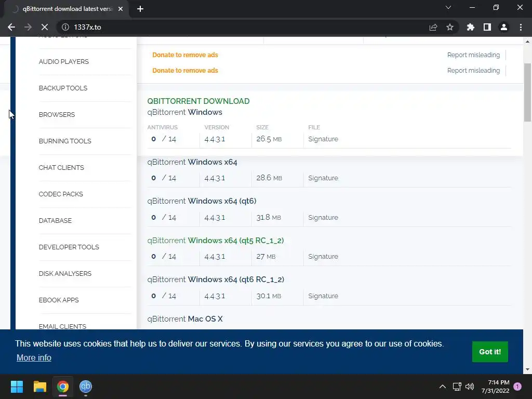
Task: Go back to the previous page
Action: click(11, 27)
